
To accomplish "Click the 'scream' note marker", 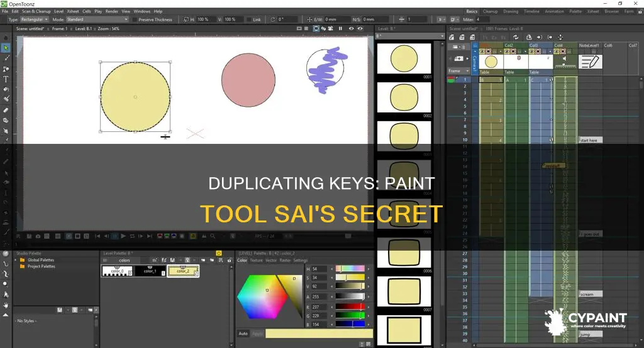I will 590,294.
